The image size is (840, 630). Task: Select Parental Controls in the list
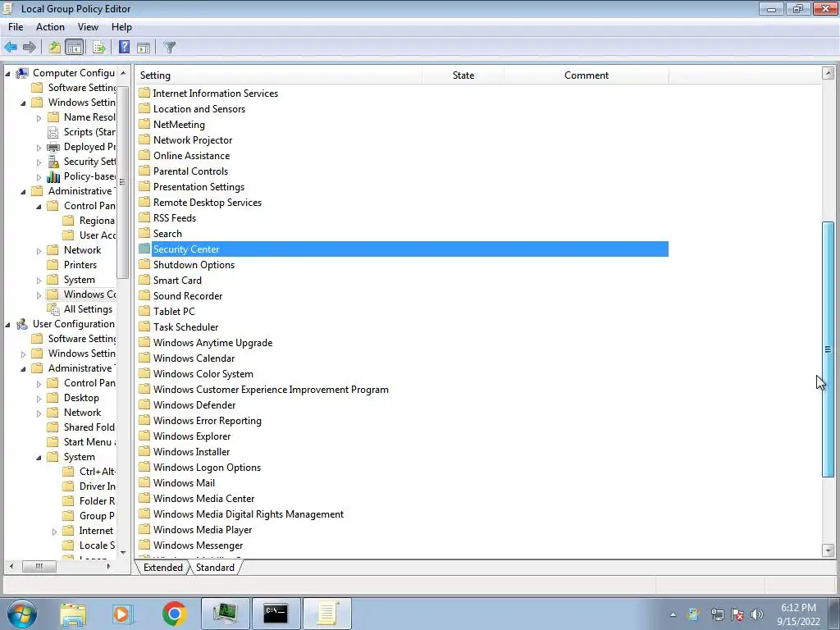(x=190, y=171)
